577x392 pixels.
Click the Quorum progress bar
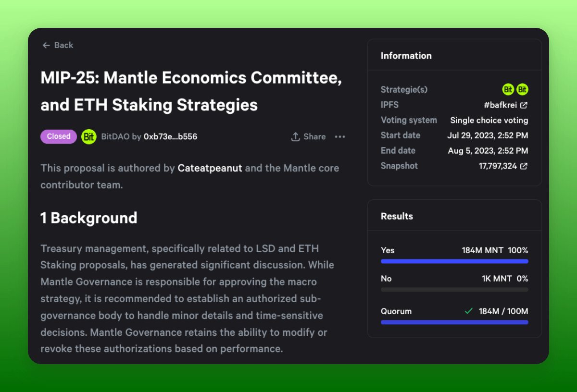(454, 322)
